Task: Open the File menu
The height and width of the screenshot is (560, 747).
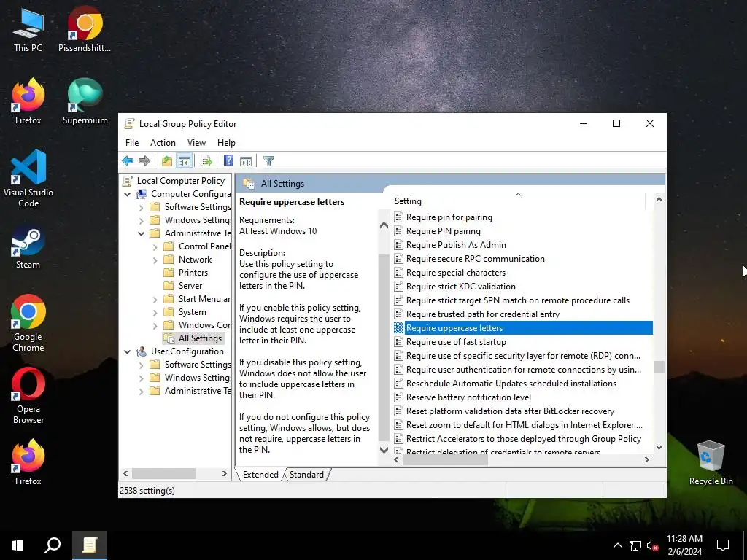Action: 132,143
